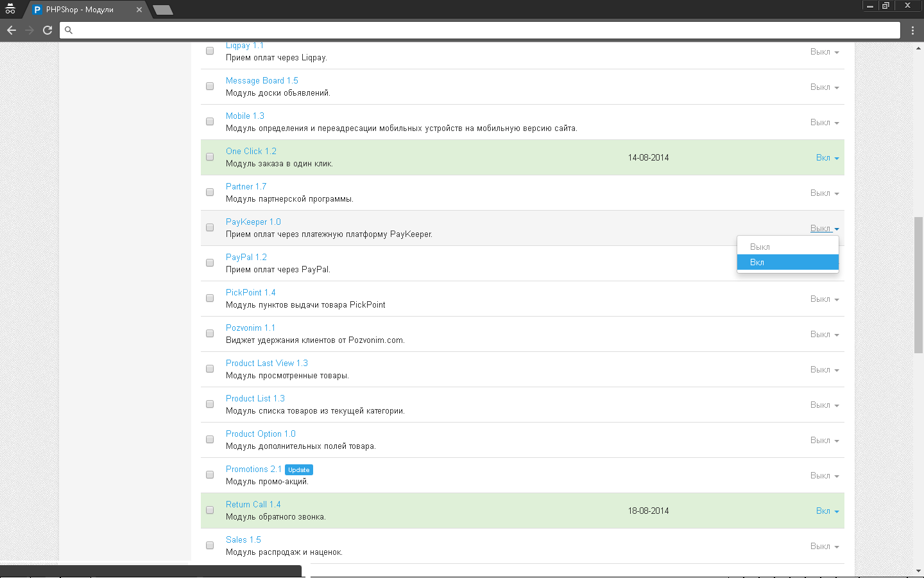
Task: Click the vertical page scrollbar thumb
Action: pyautogui.click(x=918, y=285)
